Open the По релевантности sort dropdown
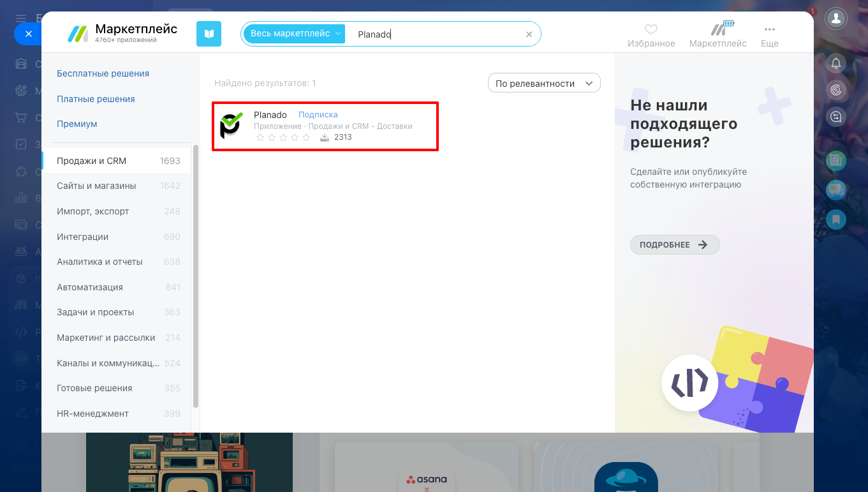The image size is (868, 492). click(544, 84)
